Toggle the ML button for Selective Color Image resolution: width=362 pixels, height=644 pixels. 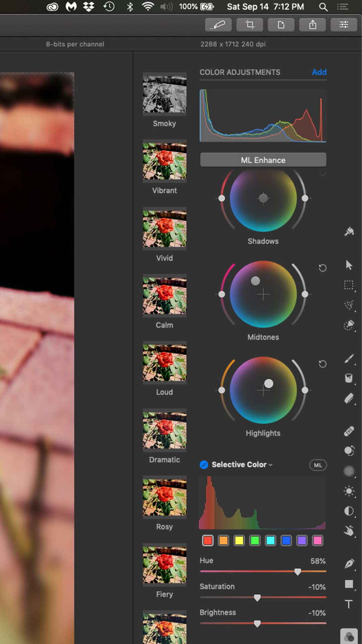pyautogui.click(x=318, y=465)
